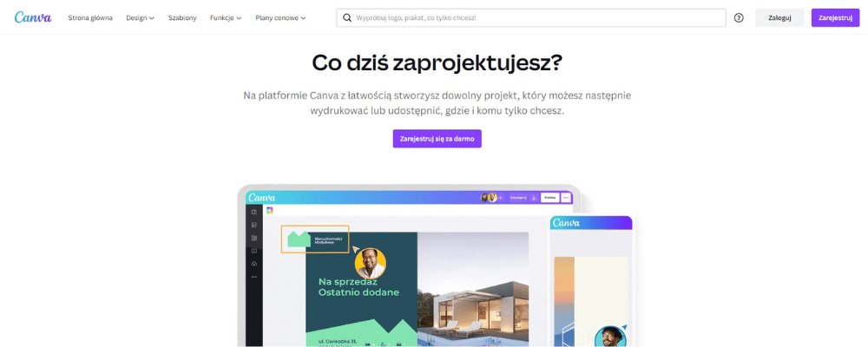
Task: Open the Szablony menu item
Action: click(182, 17)
